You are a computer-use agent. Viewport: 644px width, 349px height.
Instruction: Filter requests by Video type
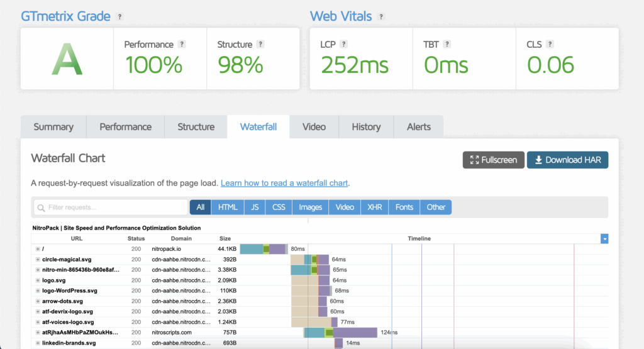pyautogui.click(x=345, y=208)
